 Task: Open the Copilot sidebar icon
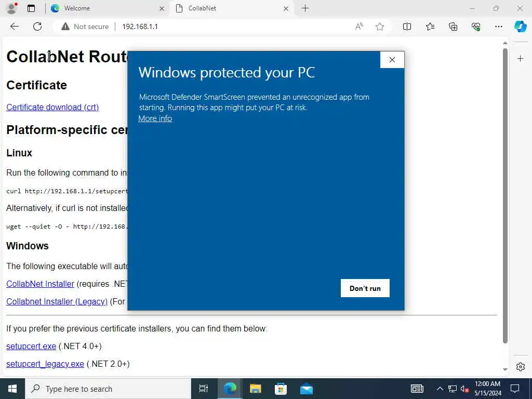click(x=520, y=26)
